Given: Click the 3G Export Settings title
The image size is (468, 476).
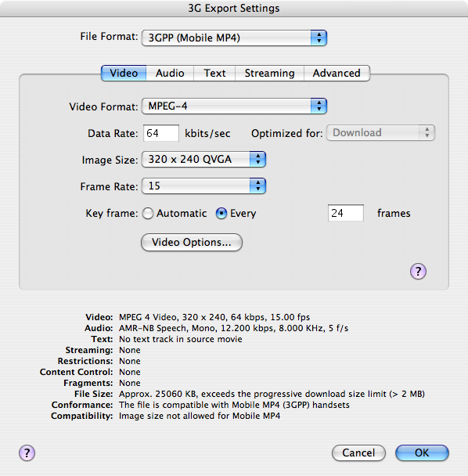Looking at the screenshot, I should pos(234,8).
